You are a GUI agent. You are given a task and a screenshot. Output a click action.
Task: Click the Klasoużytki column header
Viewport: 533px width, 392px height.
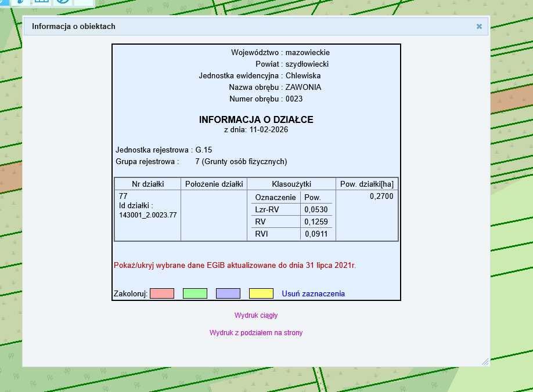(x=291, y=184)
